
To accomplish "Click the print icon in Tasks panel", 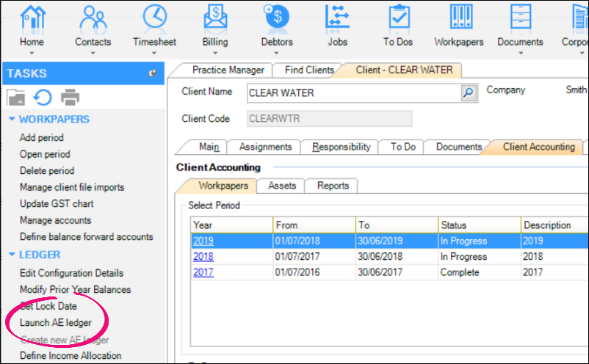I will coord(70,97).
